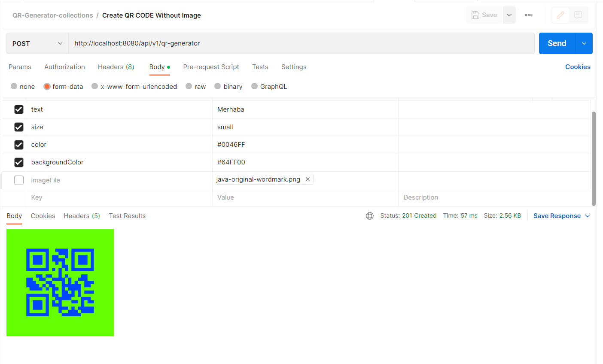Enable the imageFile parameter checkbox
This screenshot has width=603, height=364.
pyautogui.click(x=19, y=180)
